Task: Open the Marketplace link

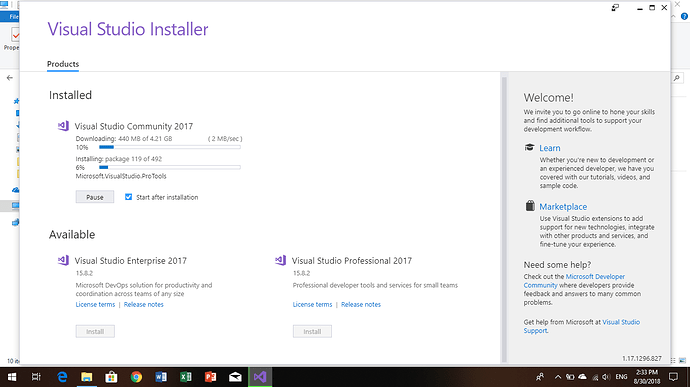Action: [563, 206]
